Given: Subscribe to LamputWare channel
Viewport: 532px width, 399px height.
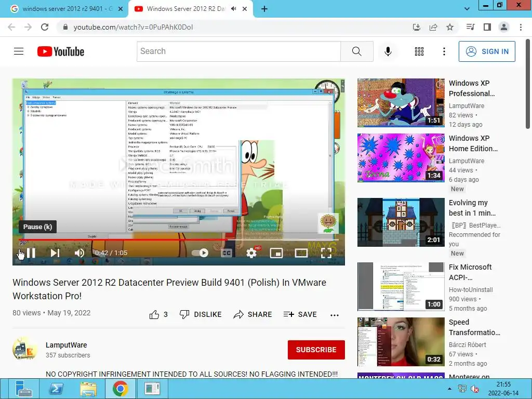Looking at the screenshot, I should tap(316, 350).
